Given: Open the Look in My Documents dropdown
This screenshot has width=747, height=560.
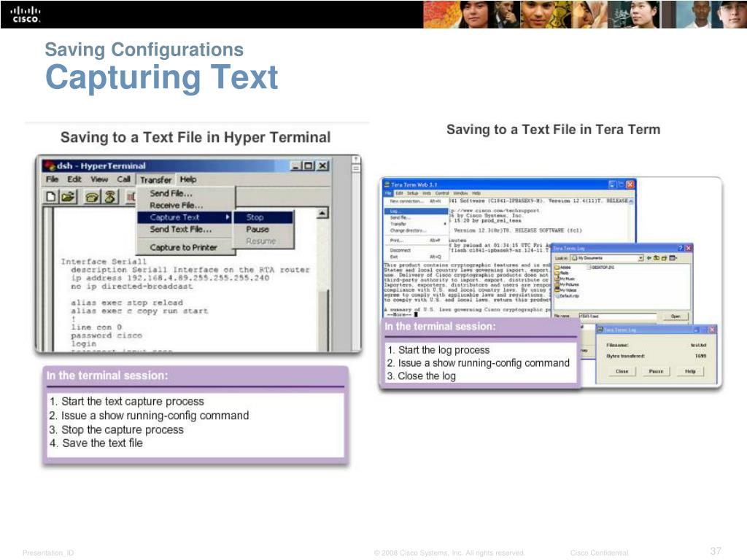Looking at the screenshot, I should point(640,258).
